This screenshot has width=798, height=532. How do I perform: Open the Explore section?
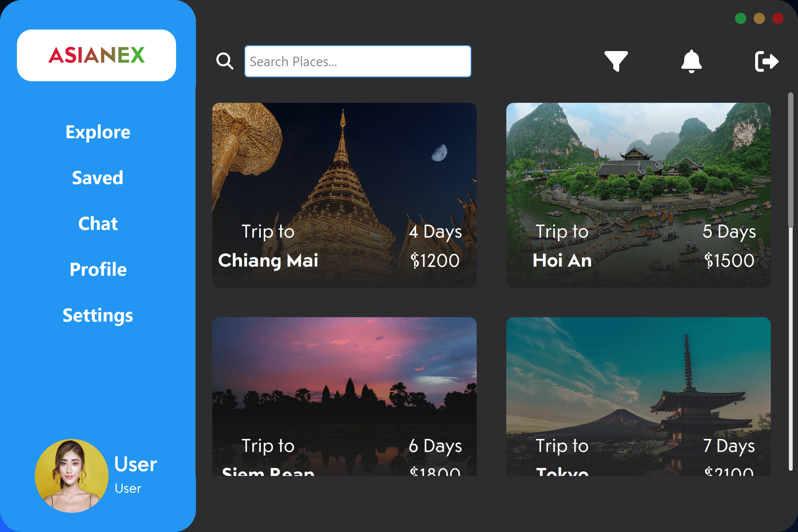click(98, 132)
